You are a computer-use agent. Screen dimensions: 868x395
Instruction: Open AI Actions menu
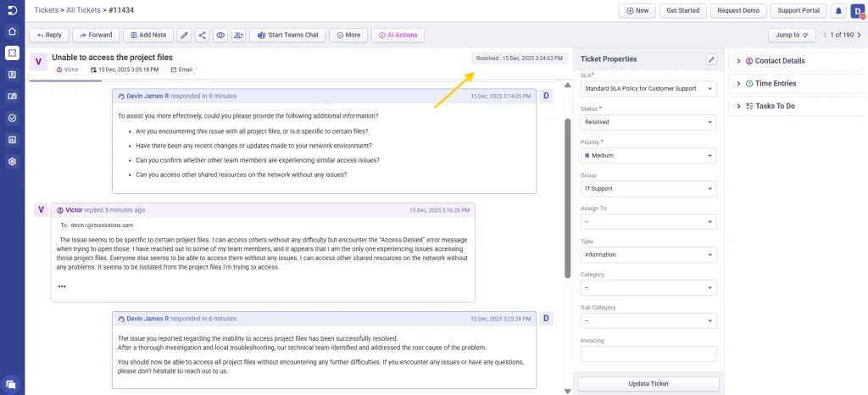398,36
